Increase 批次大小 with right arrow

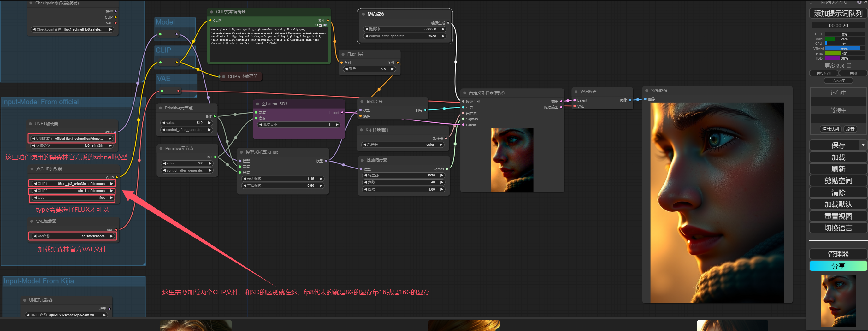pyautogui.click(x=337, y=125)
